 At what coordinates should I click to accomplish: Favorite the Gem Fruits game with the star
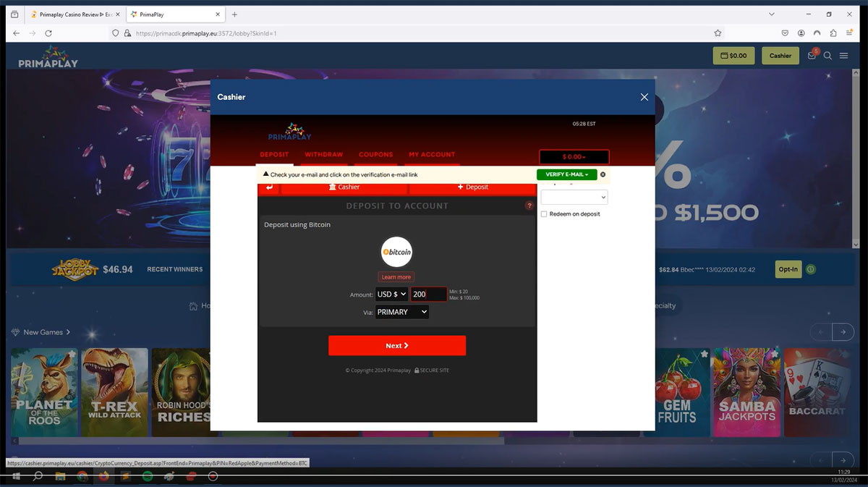[704, 355]
